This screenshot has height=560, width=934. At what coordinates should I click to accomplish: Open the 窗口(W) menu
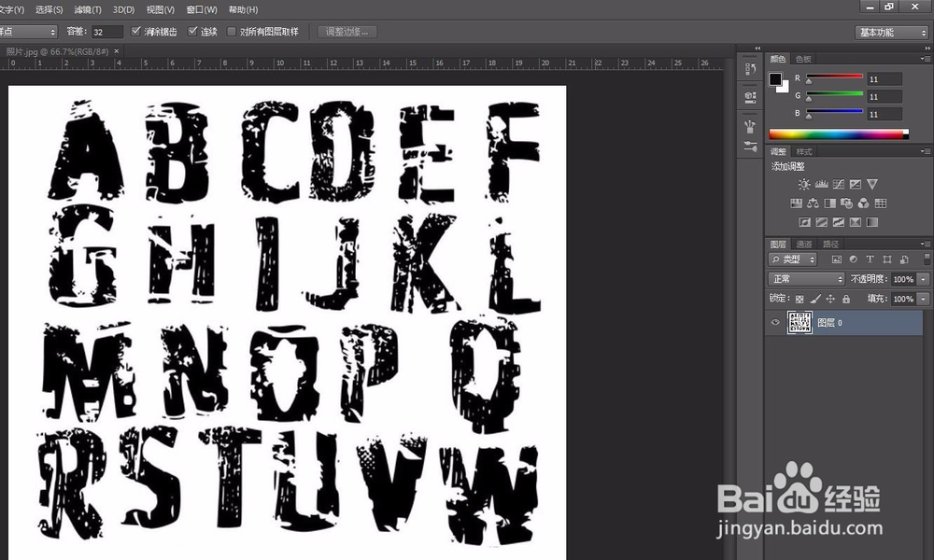(x=202, y=9)
